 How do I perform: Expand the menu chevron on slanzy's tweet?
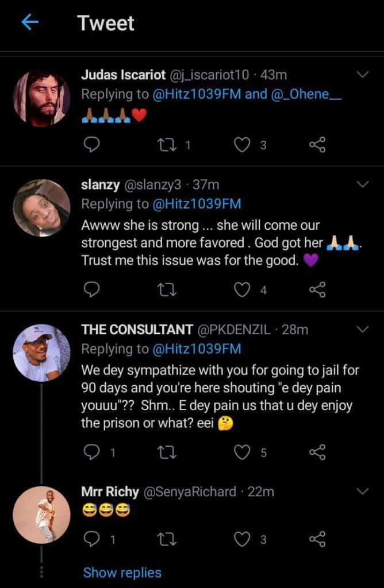[363, 185]
